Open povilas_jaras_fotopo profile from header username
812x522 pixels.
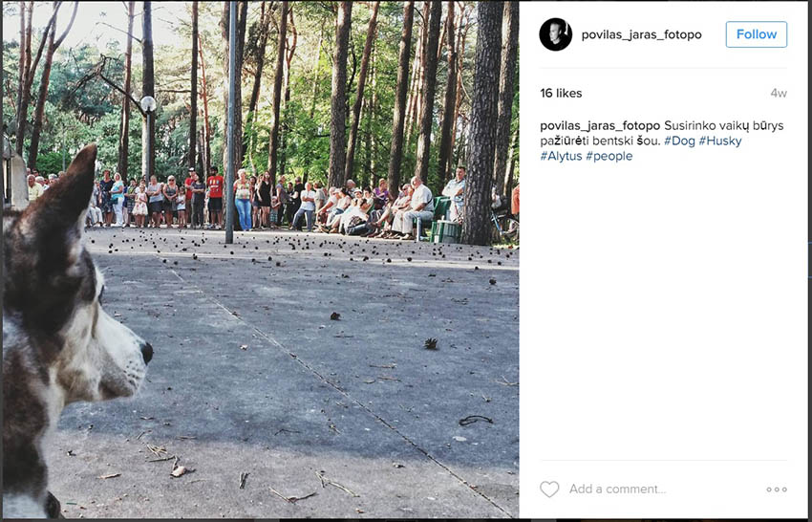click(641, 34)
